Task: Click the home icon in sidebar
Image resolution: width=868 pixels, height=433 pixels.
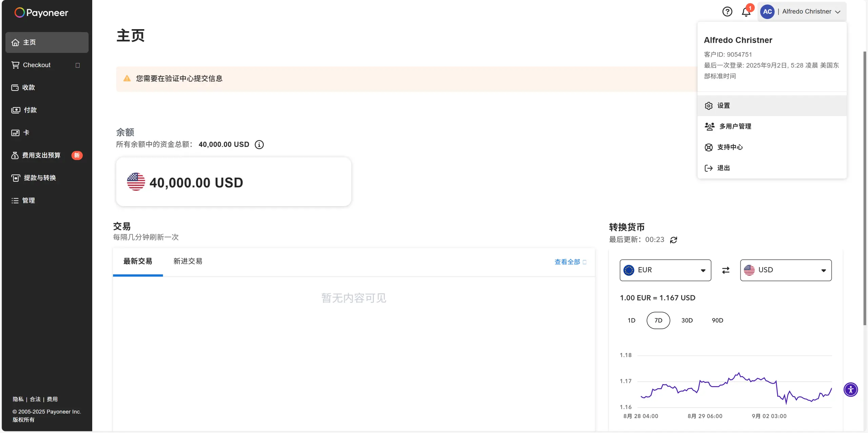Action: pos(15,42)
